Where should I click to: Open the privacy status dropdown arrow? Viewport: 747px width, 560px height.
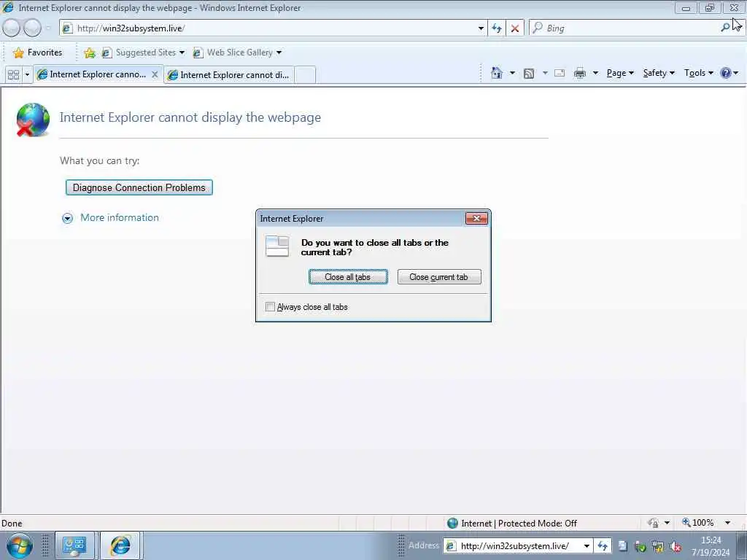[x=667, y=523]
